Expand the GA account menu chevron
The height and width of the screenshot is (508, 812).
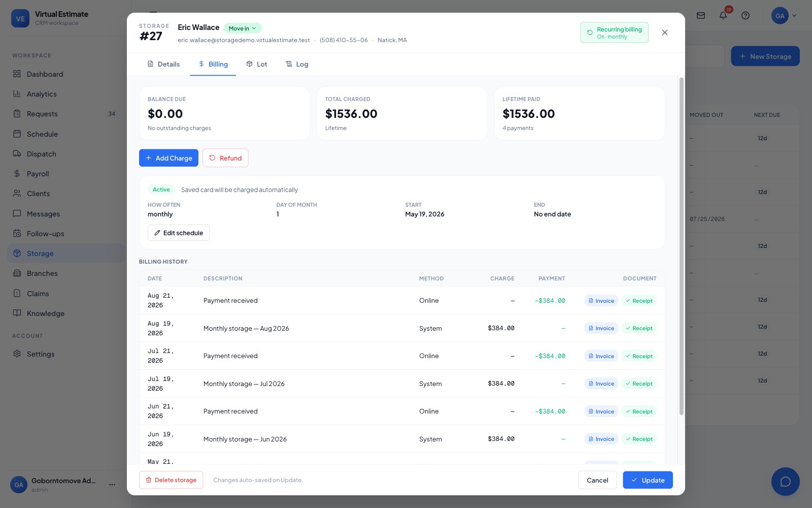tap(794, 16)
